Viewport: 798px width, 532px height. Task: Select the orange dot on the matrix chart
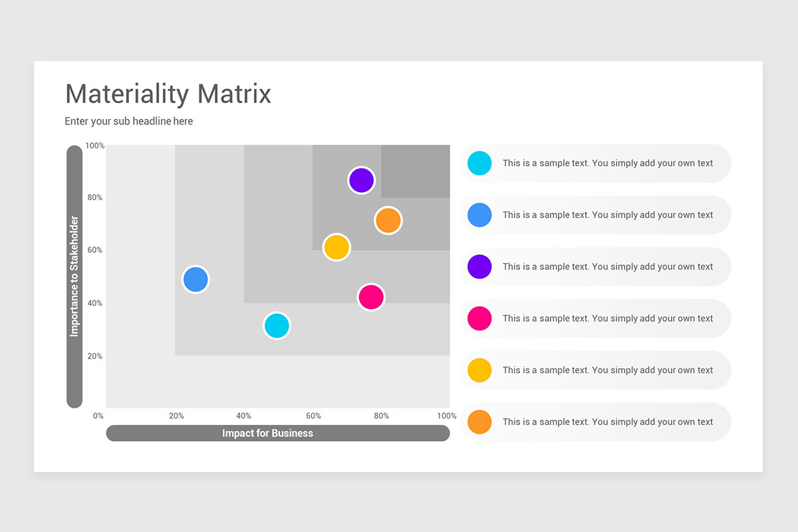click(388, 220)
